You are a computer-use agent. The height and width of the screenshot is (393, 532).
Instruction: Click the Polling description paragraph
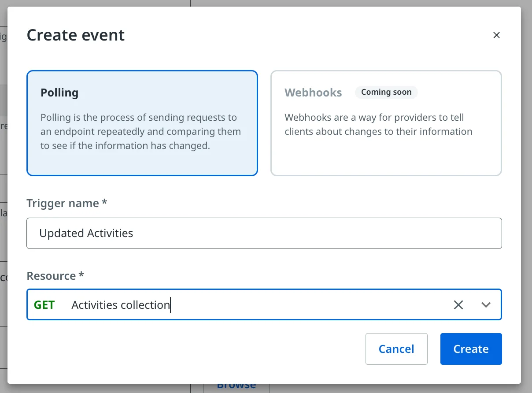[140, 132]
